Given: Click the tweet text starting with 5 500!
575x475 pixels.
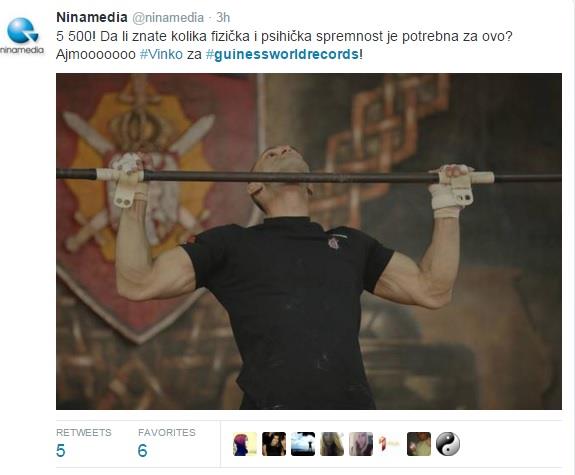Looking at the screenshot, I should click(x=284, y=45).
